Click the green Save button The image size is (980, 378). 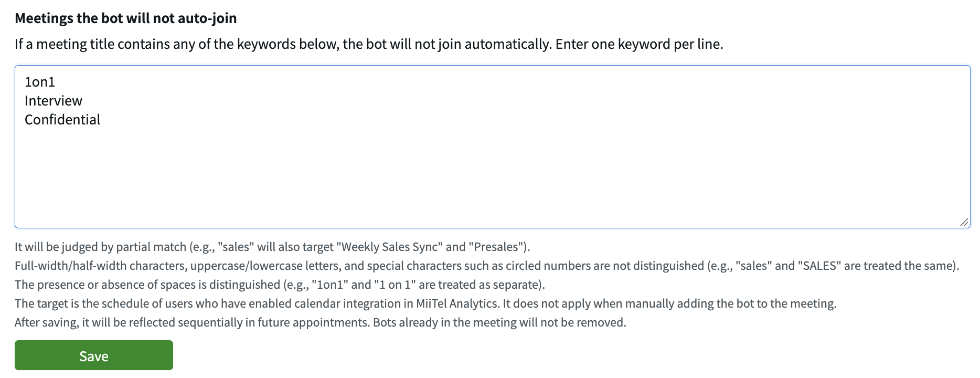94,355
